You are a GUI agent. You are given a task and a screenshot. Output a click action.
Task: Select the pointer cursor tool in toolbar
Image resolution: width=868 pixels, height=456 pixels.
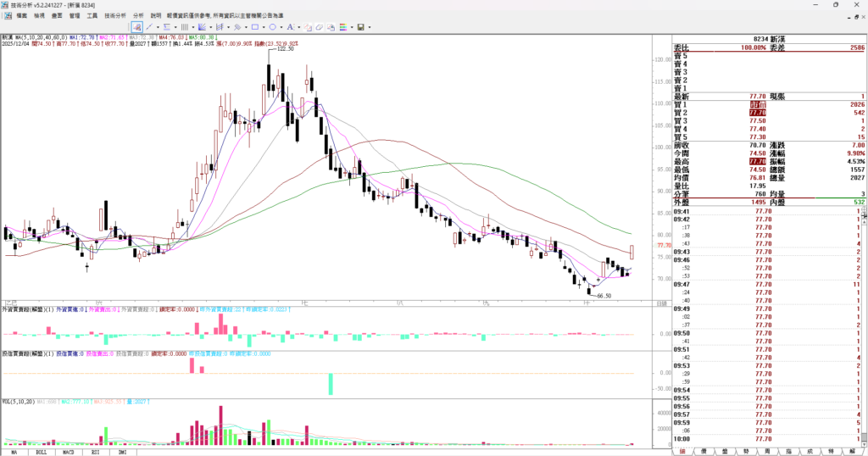[x=137, y=27]
